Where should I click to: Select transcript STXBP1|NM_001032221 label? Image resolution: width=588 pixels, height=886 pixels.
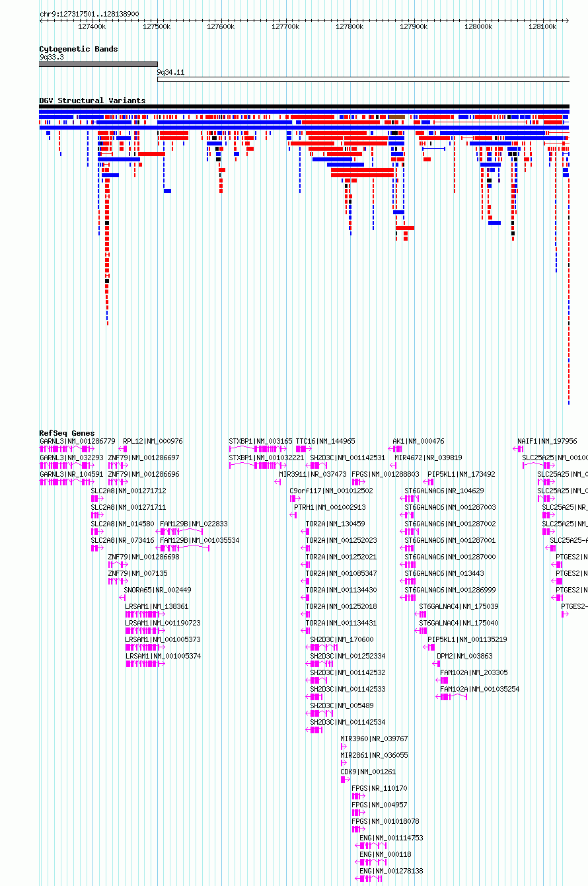click(x=267, y=458)
